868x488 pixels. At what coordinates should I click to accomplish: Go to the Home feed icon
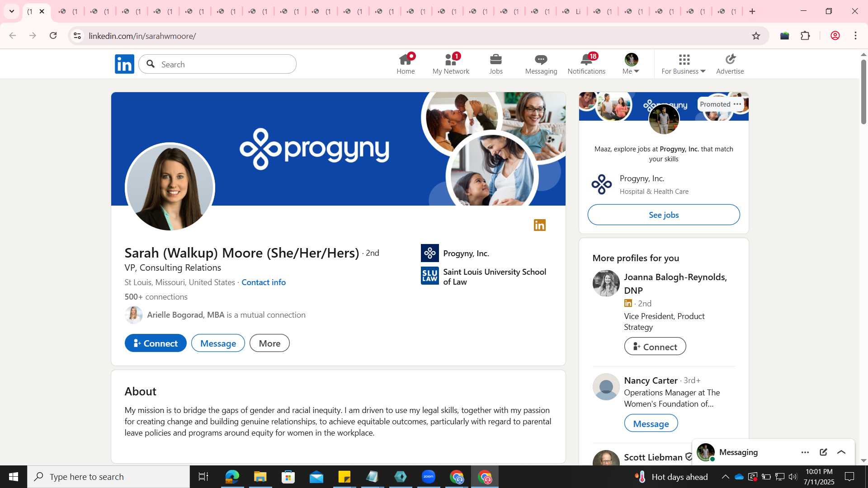coord(406,64)
